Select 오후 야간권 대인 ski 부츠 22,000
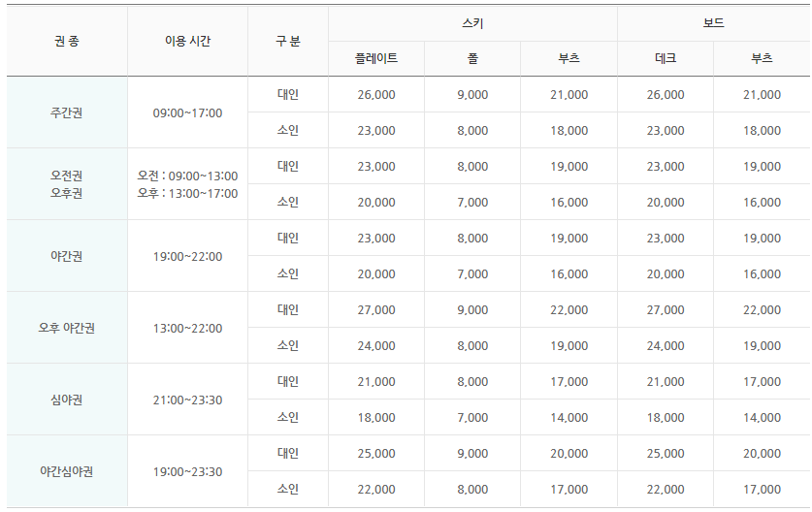This screenshot has width=812, height=512. (x=568, y=309)
